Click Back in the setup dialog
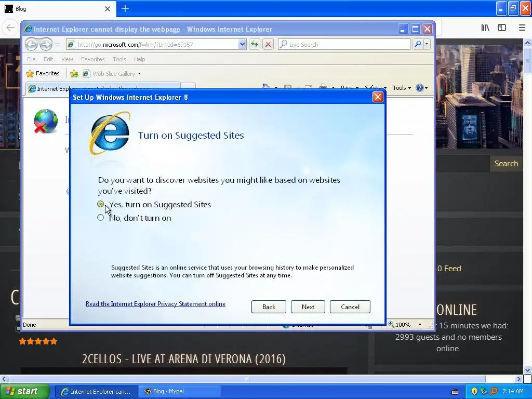The image size is (532, 399). (269, 307)
